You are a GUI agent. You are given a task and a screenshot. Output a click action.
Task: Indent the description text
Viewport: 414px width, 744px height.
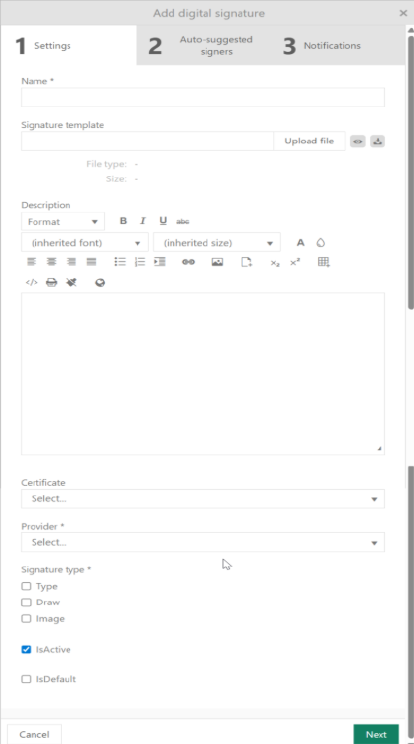pyautogui.click(x=160, y=261)
